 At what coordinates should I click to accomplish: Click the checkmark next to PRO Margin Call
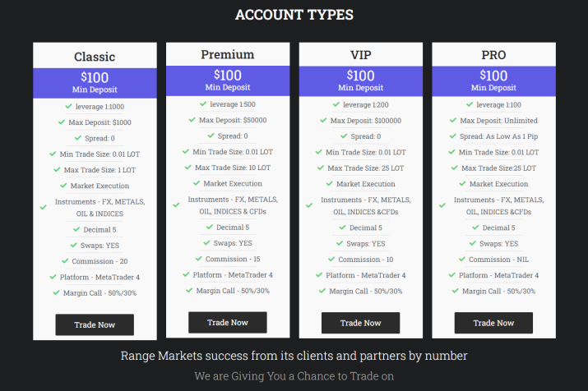(x=456, y=291)
